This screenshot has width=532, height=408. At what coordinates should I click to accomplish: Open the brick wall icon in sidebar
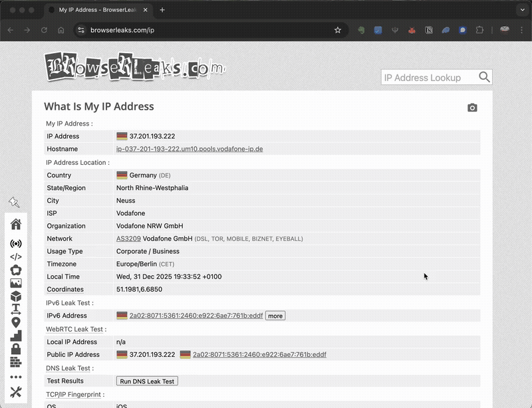pyautogui.click(x=15, y=362)
